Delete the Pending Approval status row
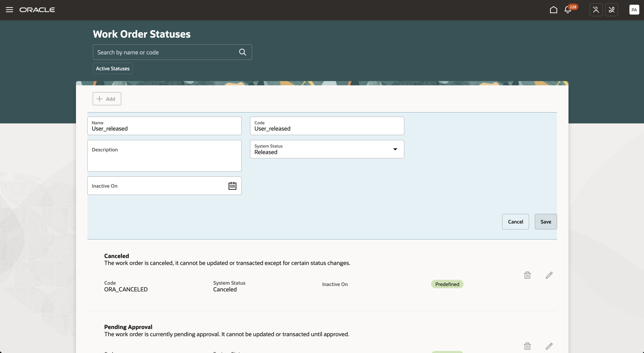The height and width of the screenshot is (353, 644). pos(527,346)
